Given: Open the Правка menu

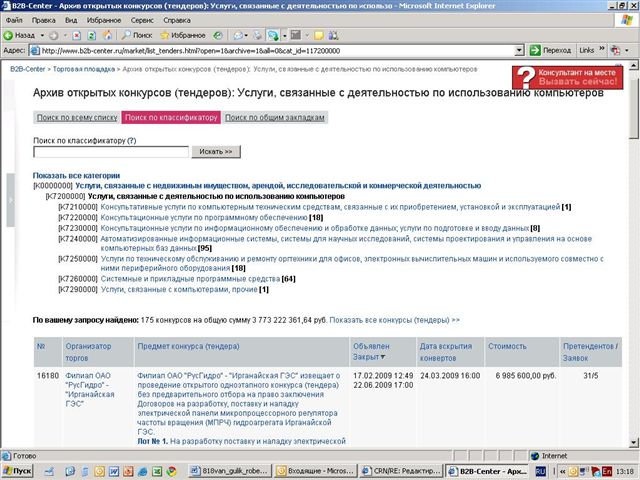Looking at the screenshot, I should pos(43,20).
